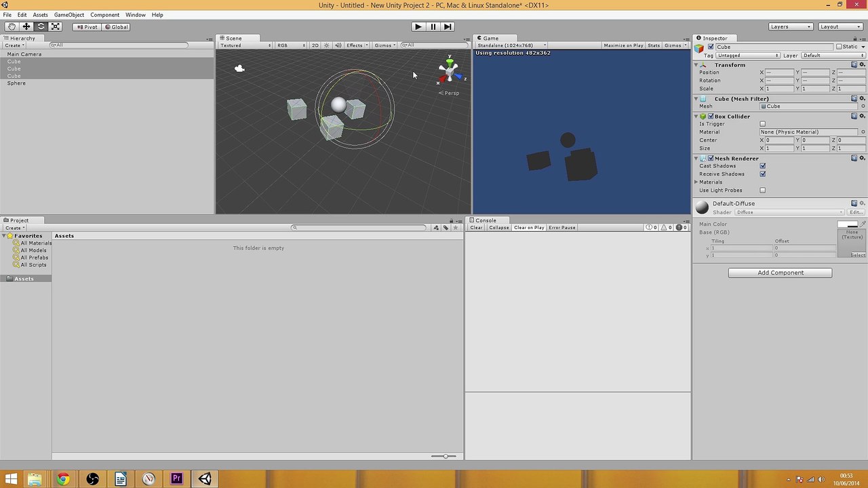
Task: Open the Main Color swatch
Action: [847, 224]
